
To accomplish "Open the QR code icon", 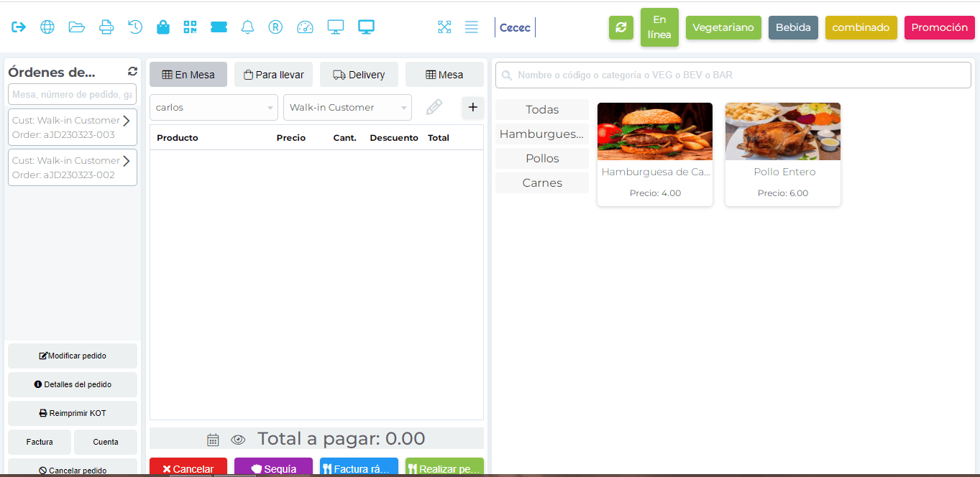I will pyautogui.click(x=190, y=27).
